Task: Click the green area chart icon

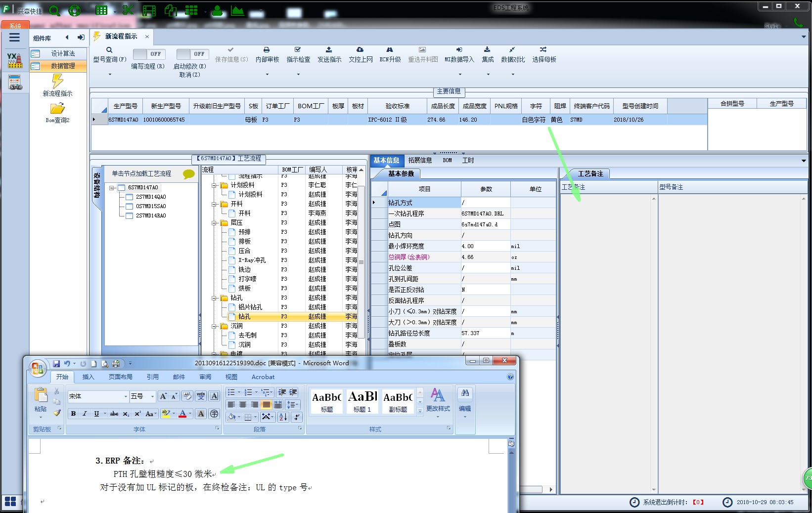Action: click(237, 10)
